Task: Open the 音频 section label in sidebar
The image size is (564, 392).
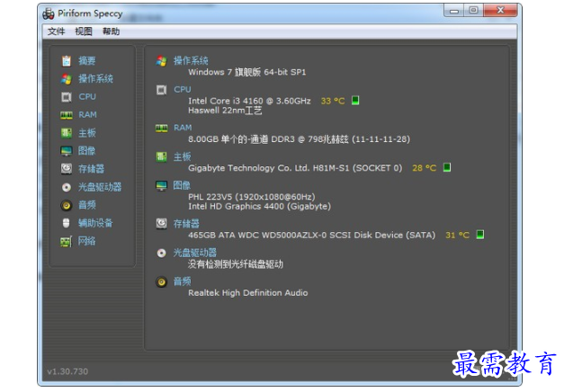Action: [87, 205]
